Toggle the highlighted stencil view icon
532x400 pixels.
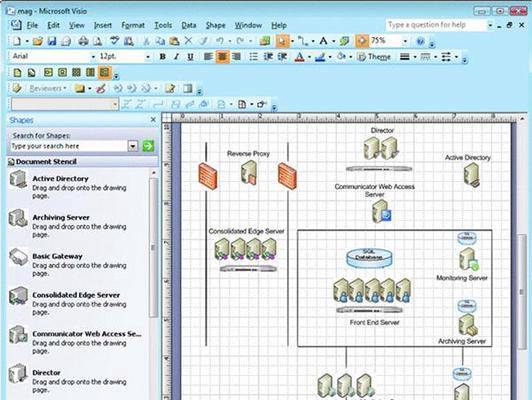105,72
